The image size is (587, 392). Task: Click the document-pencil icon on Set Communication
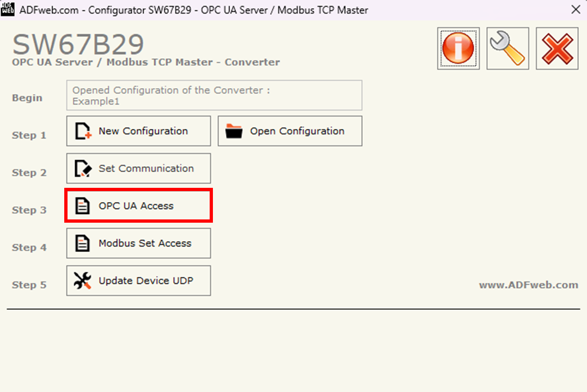[x=82, y=168]
